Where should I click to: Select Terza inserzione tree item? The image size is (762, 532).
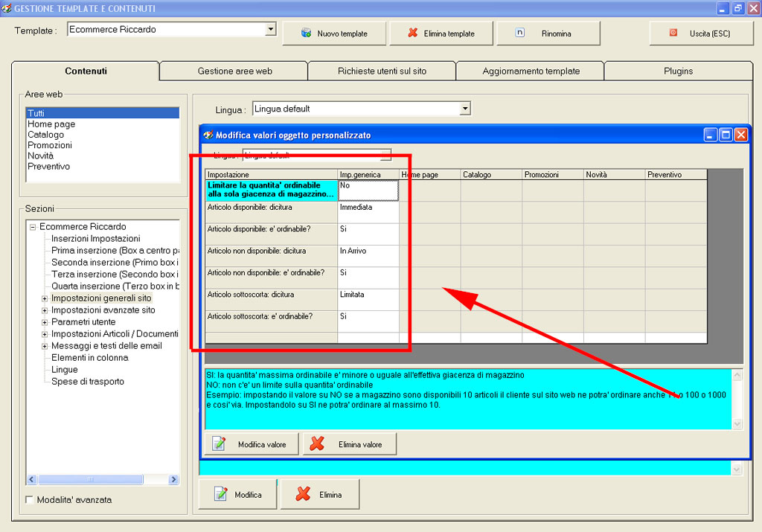[x=115, y=275]
